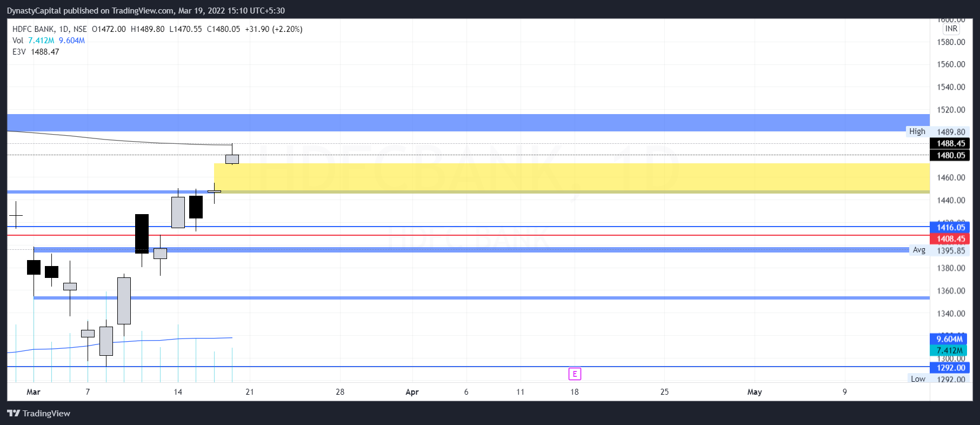
Task: Click the DynastyCapital published header text
Action: tap(145, 11)
